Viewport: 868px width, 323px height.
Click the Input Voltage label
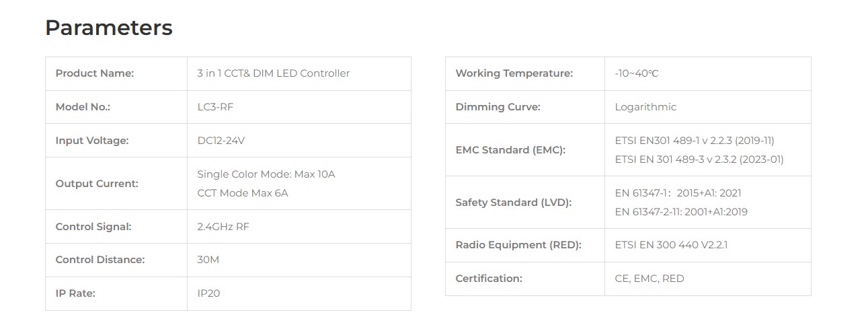[x=92, y=141]
